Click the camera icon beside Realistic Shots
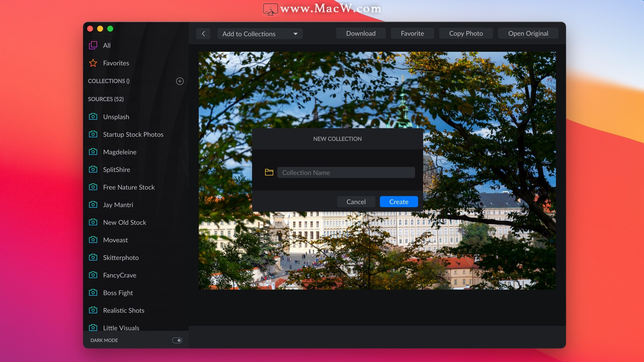The image size is (644, 362). (x=93, y=310)
